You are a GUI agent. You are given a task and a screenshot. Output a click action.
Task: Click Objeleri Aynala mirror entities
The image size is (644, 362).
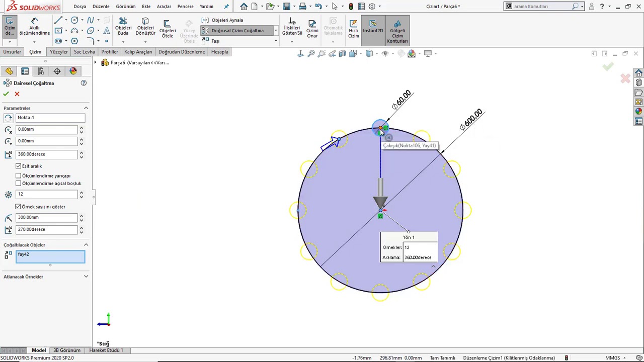(222, 20)
